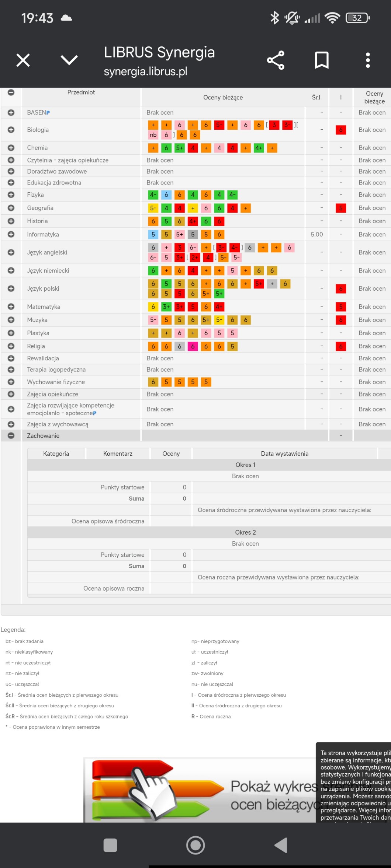Image resolution: width=391 pixels, height=868 pixels.
Task: Open recent apps with the square button
Action: point(110,845)
